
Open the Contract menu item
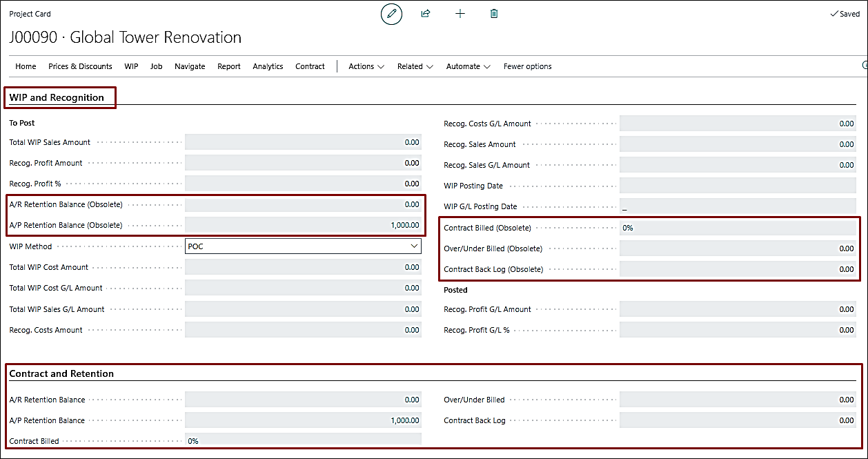tap(310, 66)
